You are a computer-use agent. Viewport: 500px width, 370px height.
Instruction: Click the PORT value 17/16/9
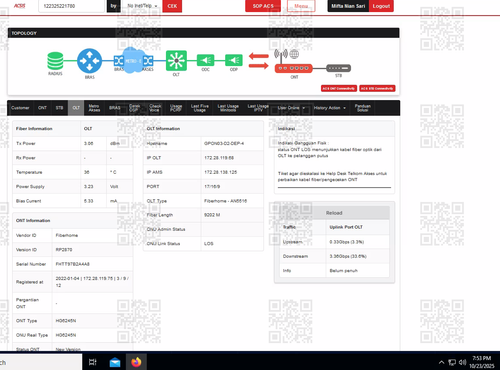tap(212, 186)
